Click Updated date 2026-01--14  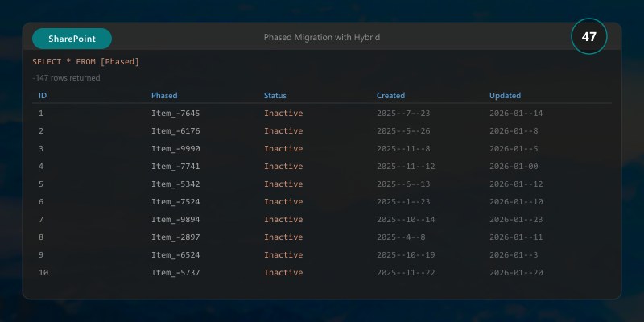(516, 113)
